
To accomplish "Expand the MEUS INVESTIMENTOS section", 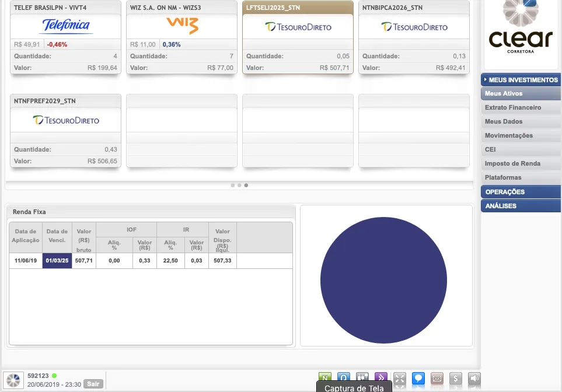I will [x=521, y=80].
